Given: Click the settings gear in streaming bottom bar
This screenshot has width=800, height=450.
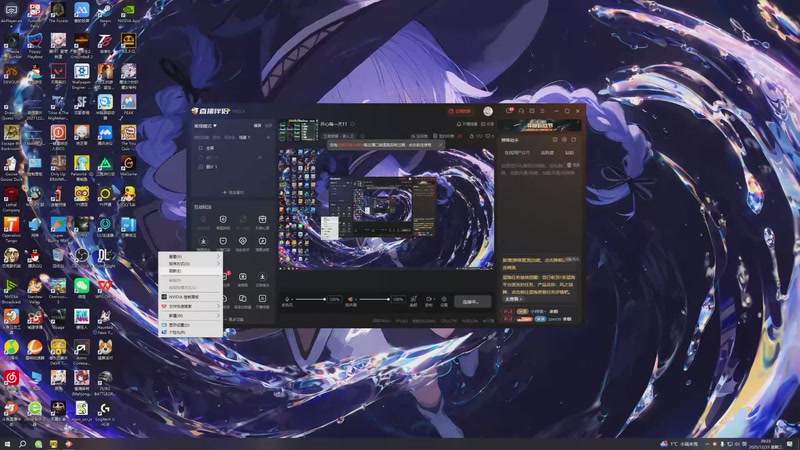Looking at the screenshot, I should [x=444, y=301].
